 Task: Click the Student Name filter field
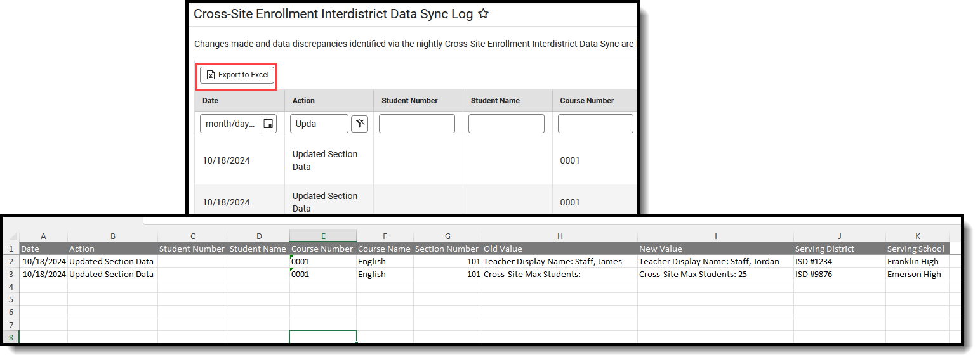pyautogui.click(x=506, y=124)
